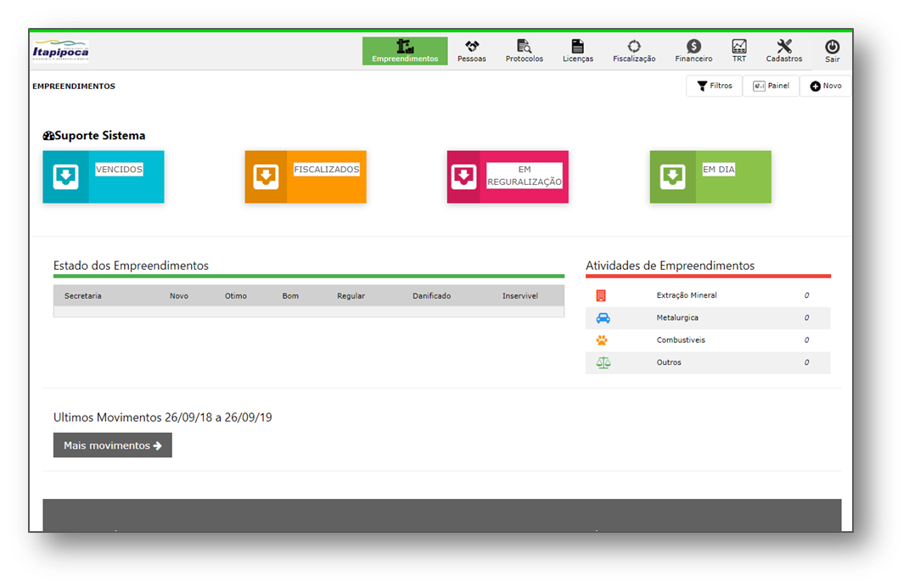Click the Licenças document icon

577,46
